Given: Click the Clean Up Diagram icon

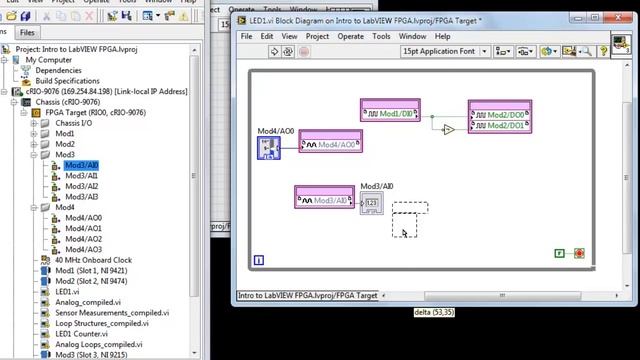Looking at the screenshot, I should point(570,51).
